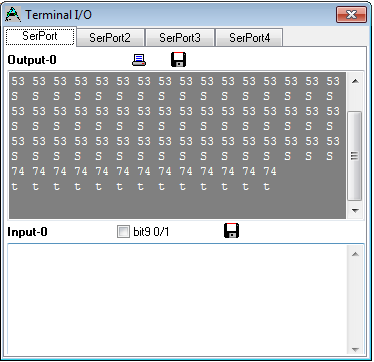The height and width of the screenshot is (362, 374).
Task: Click the bit9 0/1 label text
Action: coord(151,232)
